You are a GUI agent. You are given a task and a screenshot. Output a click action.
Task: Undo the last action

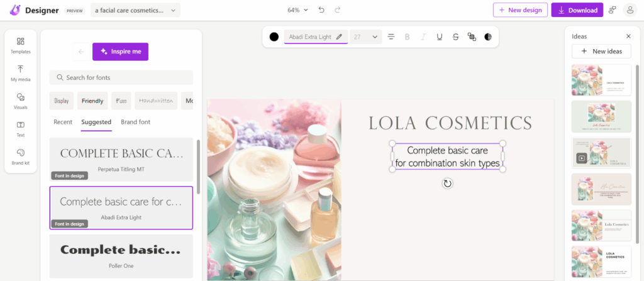point(321,10)
